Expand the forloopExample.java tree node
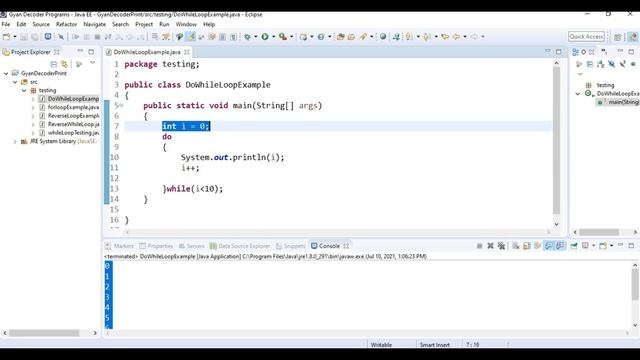 pos(33,107)
